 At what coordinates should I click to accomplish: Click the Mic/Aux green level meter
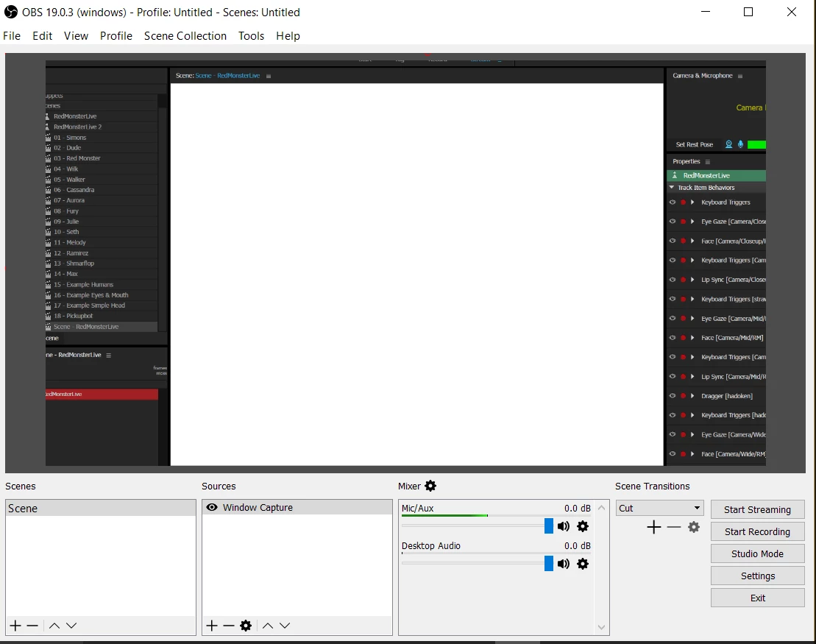point(444,515)
